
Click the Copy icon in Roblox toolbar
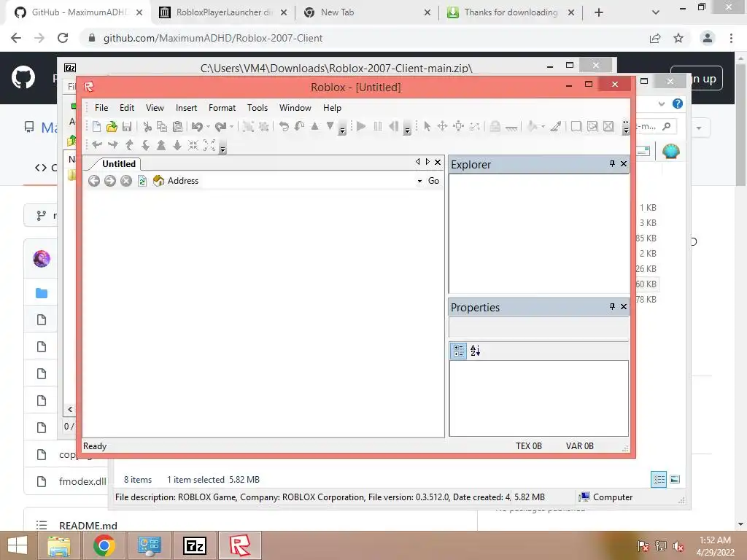pos(162,126)
